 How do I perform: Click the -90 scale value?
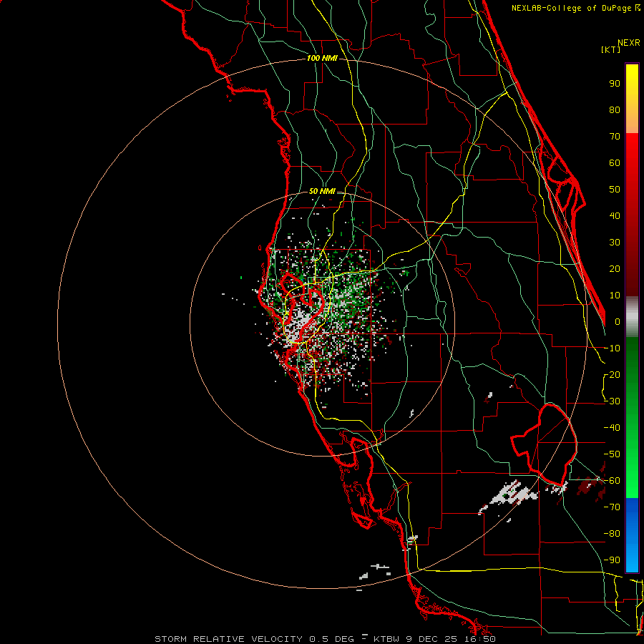coord(612,560)
